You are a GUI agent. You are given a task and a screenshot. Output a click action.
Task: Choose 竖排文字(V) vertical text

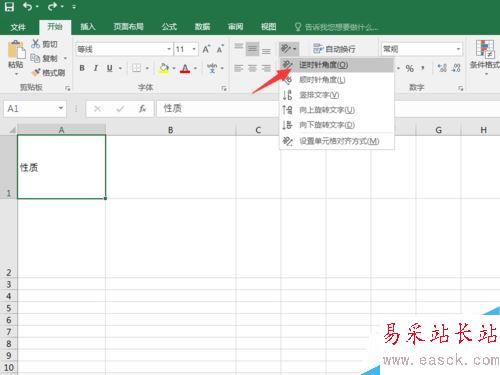pyautogui.click(x=337, y=95)
